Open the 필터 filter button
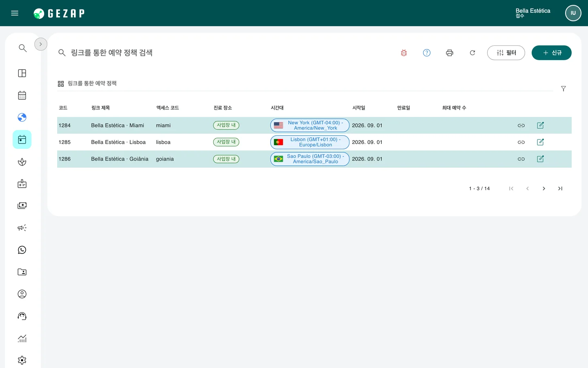588x368 pixels. (x=506, y=53)
